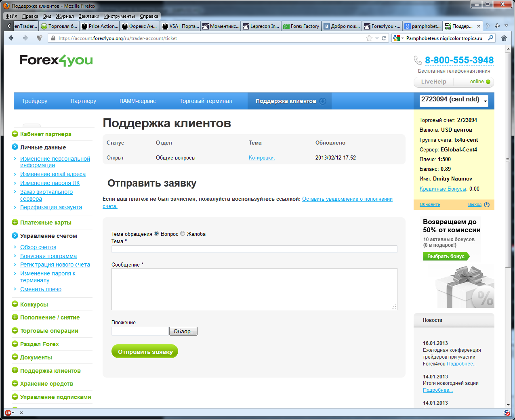
Task: Toggle the LiveHelp online status button
Action: coord(454,82)
